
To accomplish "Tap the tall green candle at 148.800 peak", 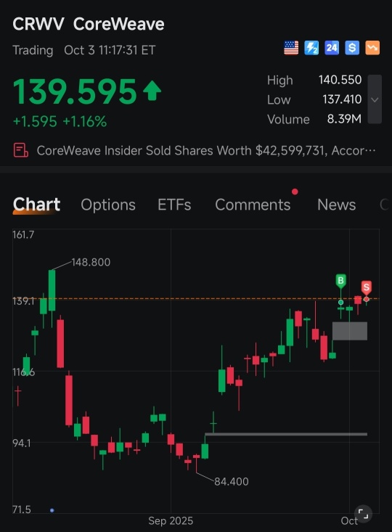I will coord(52,290).
